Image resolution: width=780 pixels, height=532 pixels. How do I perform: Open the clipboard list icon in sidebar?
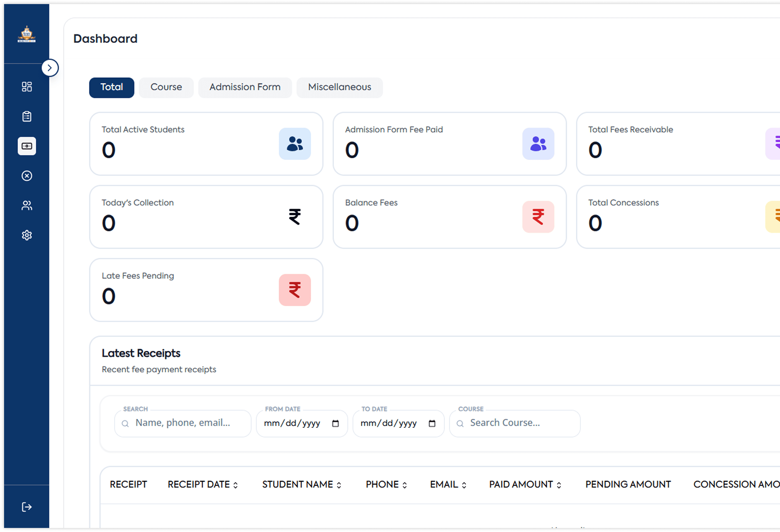(27, 116)
